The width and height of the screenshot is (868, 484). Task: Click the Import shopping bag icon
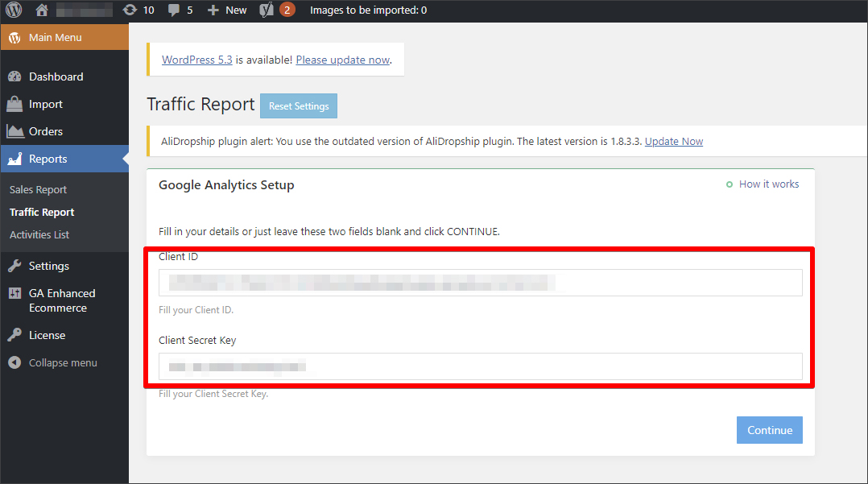click(14, 104)
